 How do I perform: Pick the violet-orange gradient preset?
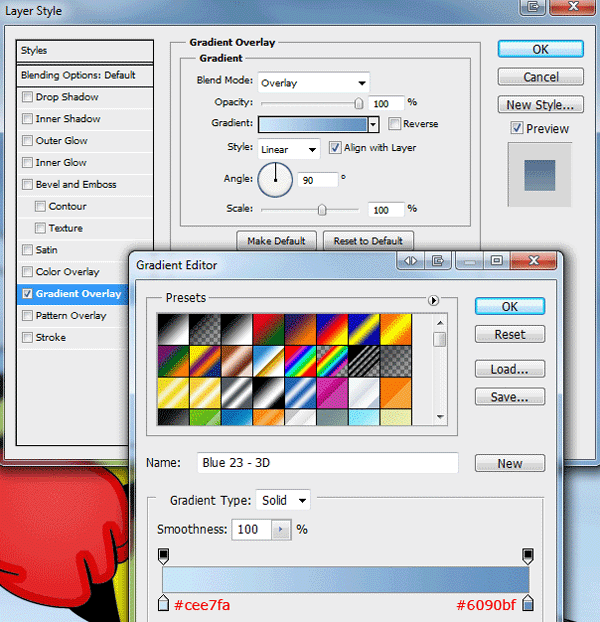[300, 329]
